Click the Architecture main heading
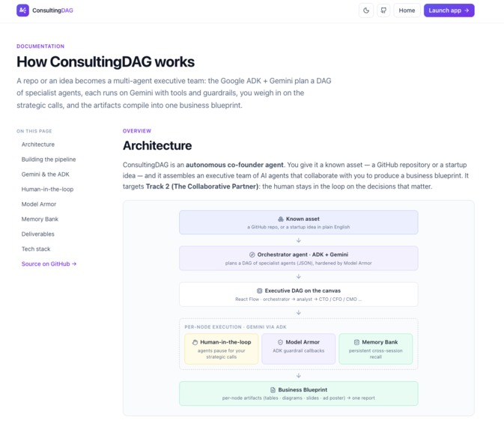Viewport: 504px width, 429px height. click(157, 145)
